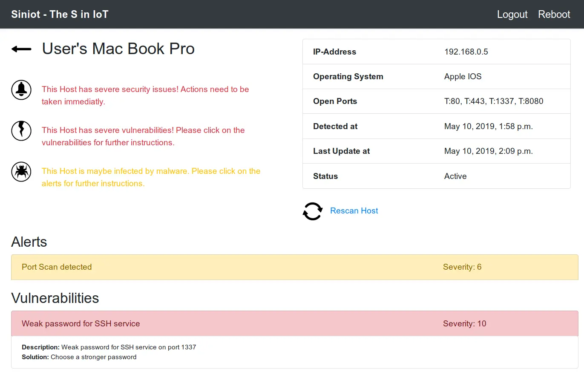Collapse the Weak password for SSH service row

click(x=294, y=323)
